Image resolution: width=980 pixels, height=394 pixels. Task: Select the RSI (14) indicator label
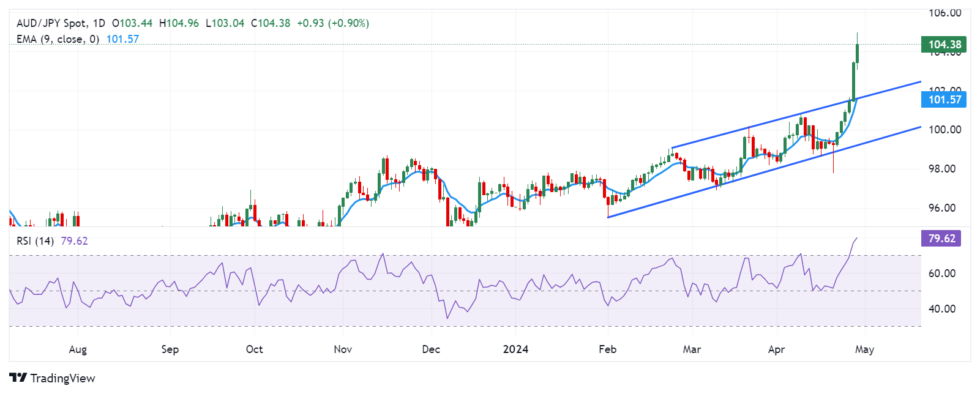[35, 241]
